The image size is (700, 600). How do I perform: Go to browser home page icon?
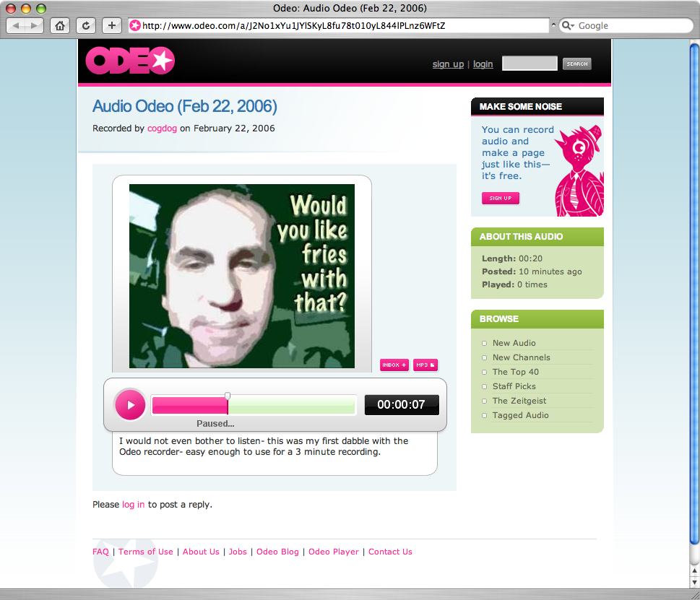(x=60, y=25)
